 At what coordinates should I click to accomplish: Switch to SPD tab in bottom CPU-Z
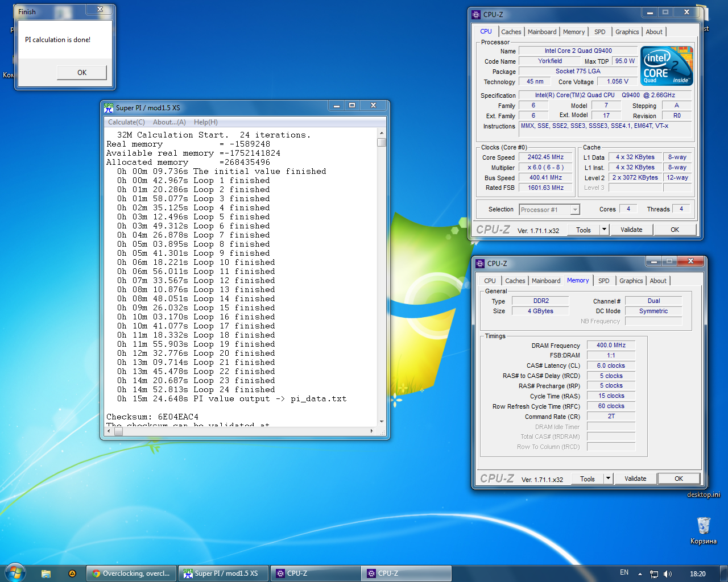(x=604, y=281)
